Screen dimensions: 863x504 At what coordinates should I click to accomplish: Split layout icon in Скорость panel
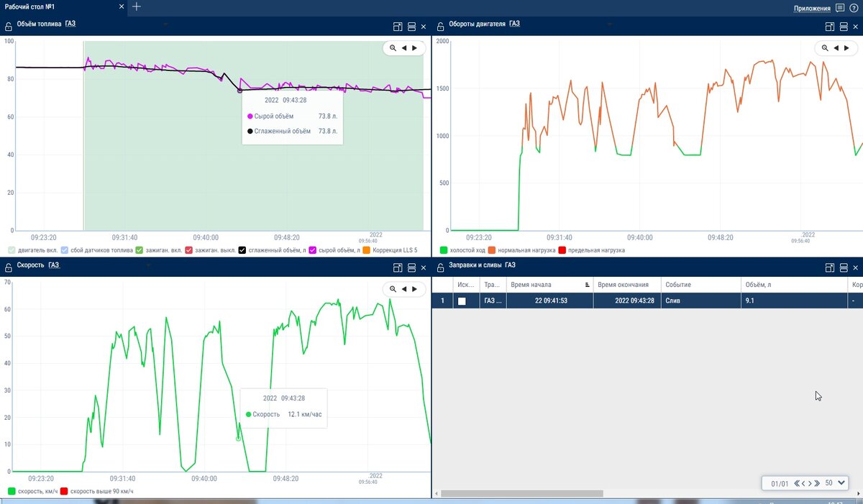[x=411, y=267]
